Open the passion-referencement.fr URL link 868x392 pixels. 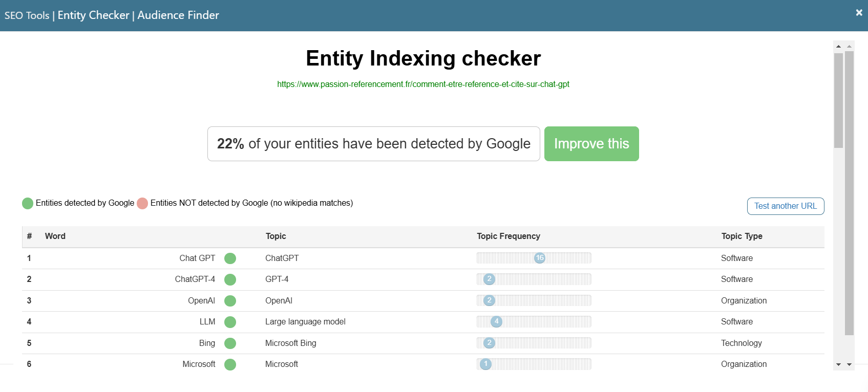[423, 84]
